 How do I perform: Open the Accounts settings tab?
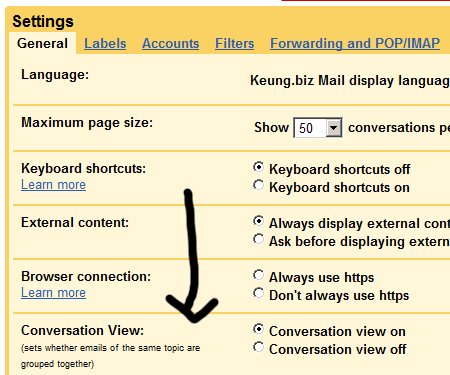171,43
